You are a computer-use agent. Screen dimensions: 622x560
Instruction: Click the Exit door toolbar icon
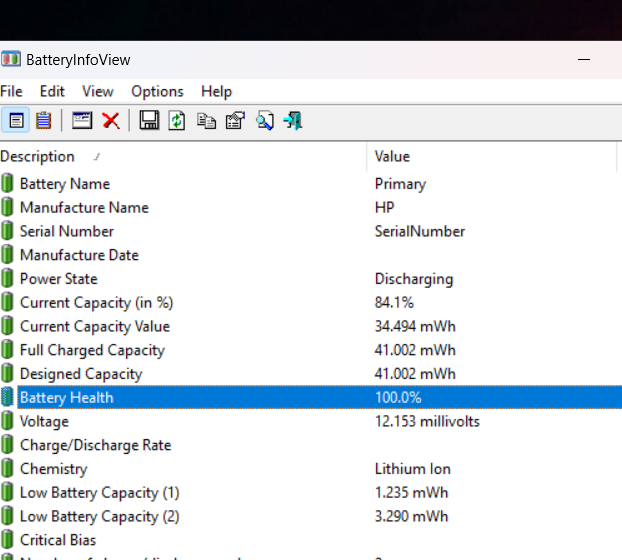(x=293, y=121)
